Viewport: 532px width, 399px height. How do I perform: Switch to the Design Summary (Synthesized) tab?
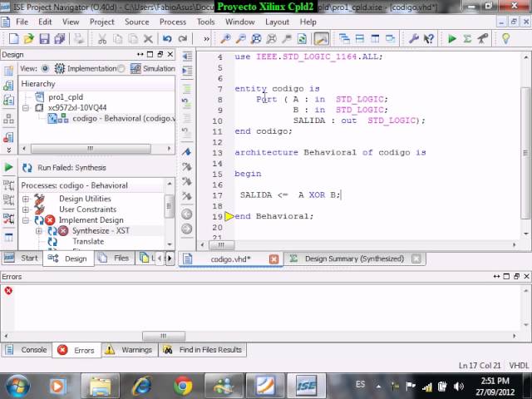[x=354, y=259]
